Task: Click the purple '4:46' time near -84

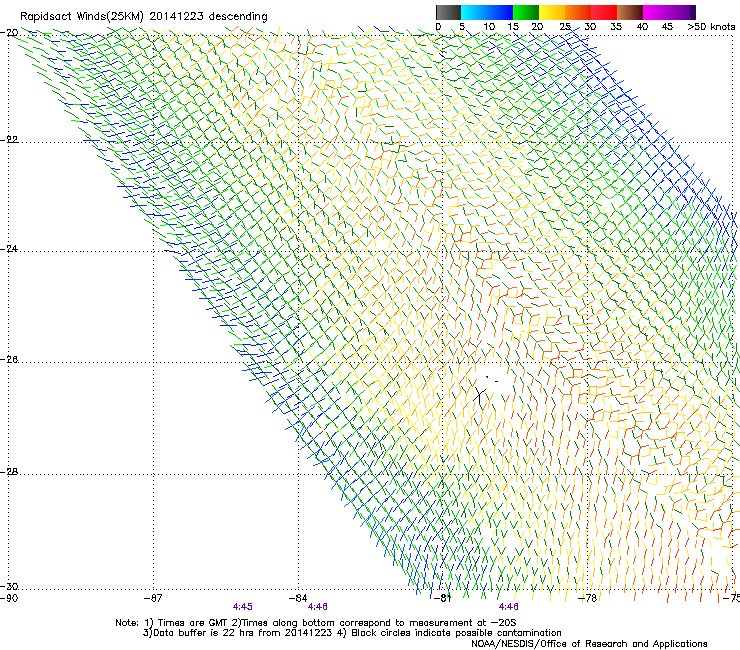Action: [x=317, y=607]
